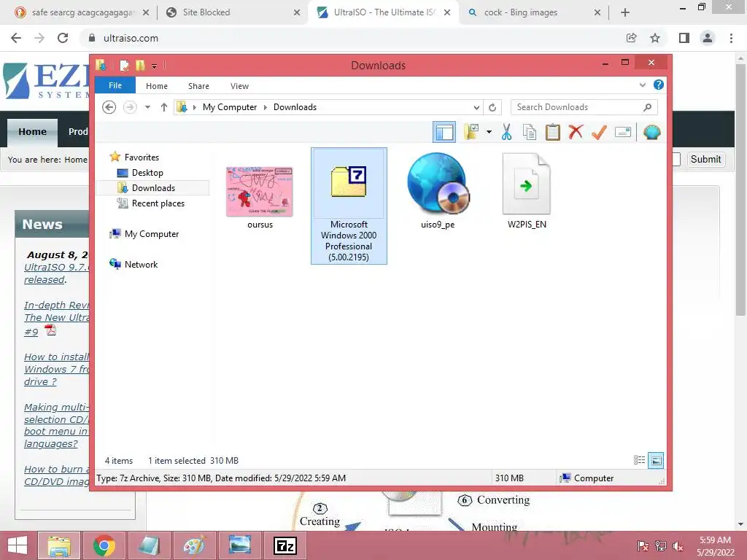Toggle the preview pane toolbar button

[444, 132]
